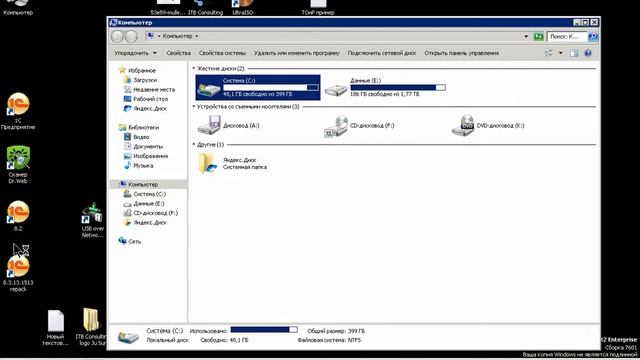Click Удалить или изменить программу
Screen dimensions: 640x360
click(x=297, y=53)
